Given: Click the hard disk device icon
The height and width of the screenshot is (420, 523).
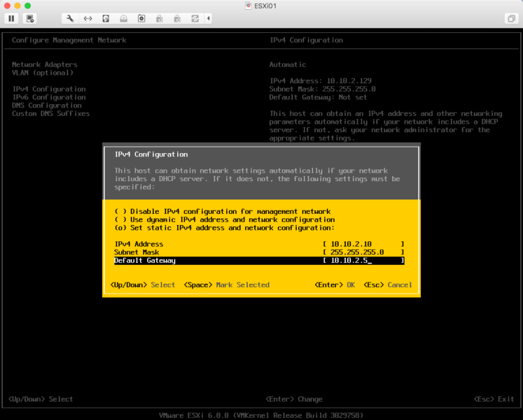Looking at the screenshot, I should coord(105,18).
